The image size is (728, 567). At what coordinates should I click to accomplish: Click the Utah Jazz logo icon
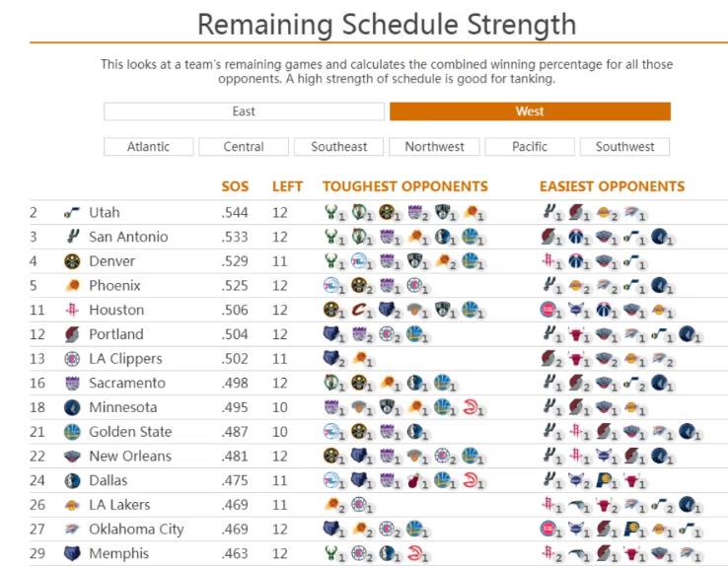(x=72, y=213)
